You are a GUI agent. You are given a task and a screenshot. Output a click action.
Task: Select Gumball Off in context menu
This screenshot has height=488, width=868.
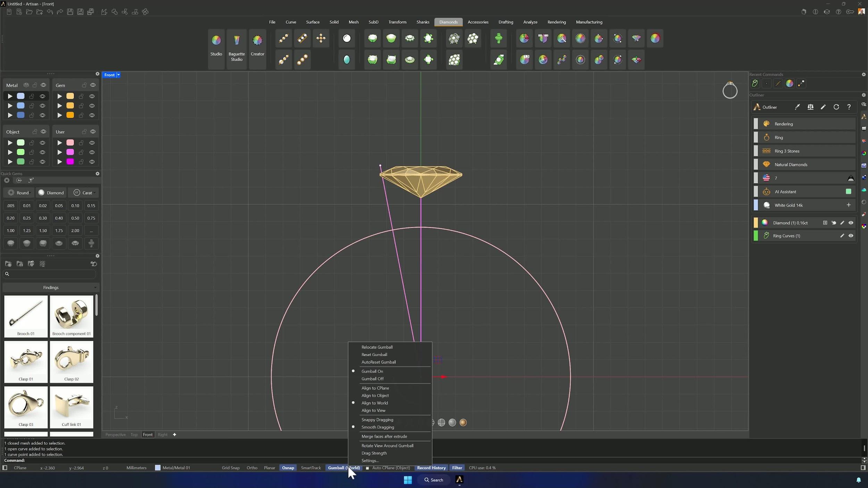pos(372,379)
